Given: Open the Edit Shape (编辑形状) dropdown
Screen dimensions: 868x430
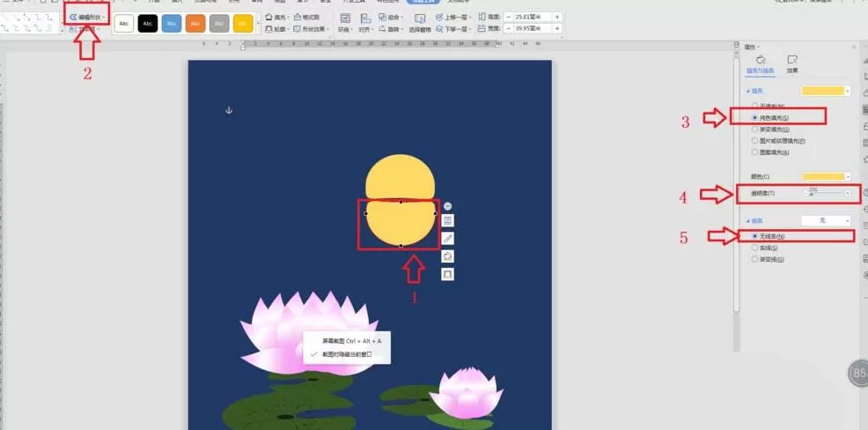Looking at the screenshot, I should click(86, 17).
